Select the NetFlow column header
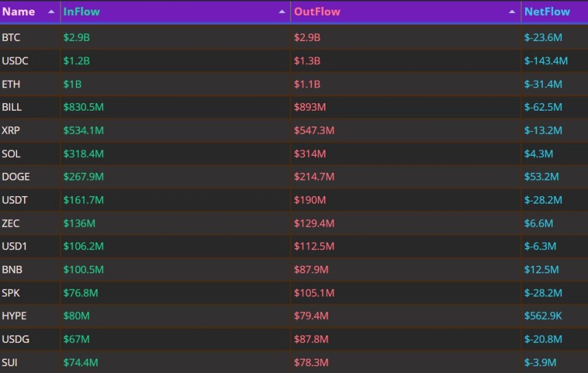This screenshot has height=373, width=588. (547, 12)
